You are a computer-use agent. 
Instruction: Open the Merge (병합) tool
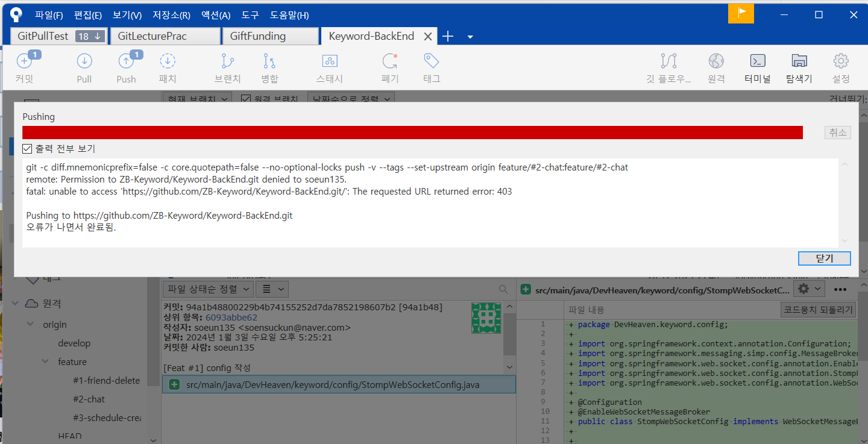pyautogui.click(x=269, y=61)
